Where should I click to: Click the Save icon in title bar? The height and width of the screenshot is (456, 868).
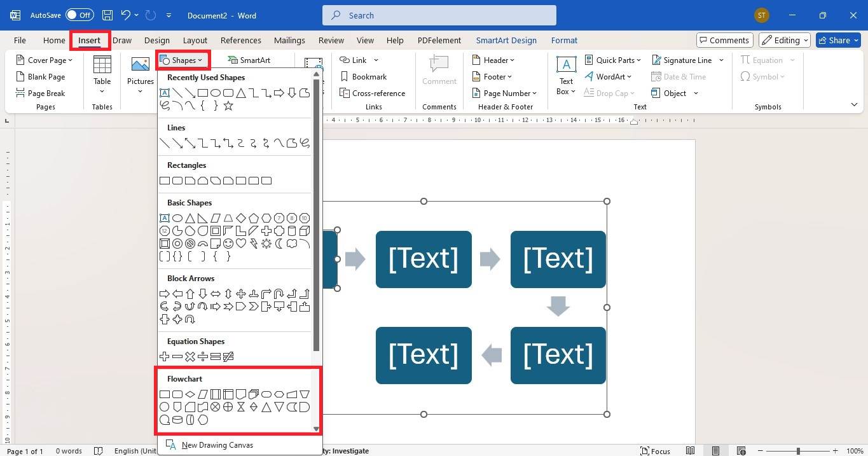coord(107,15)
